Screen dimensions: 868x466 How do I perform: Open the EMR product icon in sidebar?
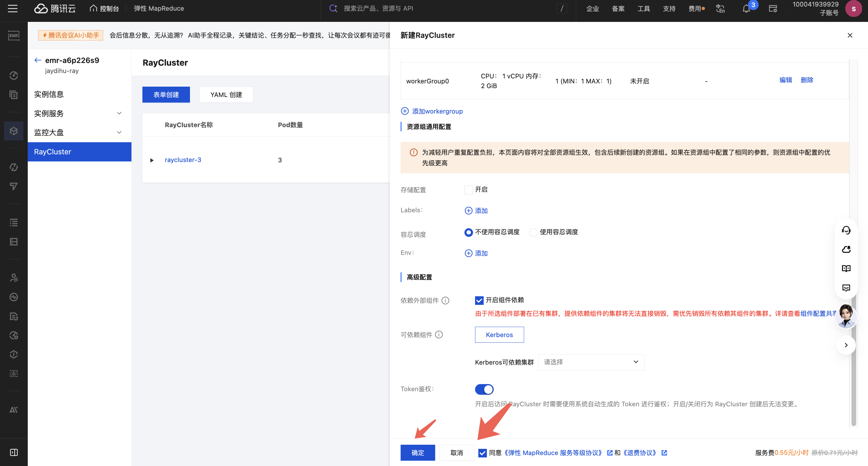coord(14,35)
